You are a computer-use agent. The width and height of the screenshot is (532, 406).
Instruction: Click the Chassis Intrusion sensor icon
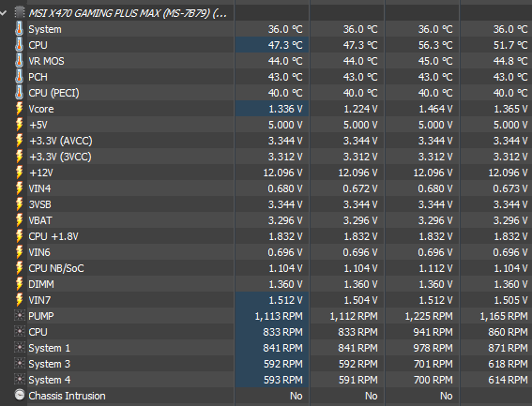[20, 395]
